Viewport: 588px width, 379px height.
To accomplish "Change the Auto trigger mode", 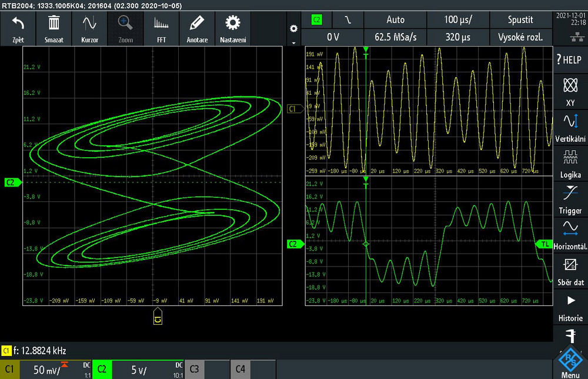I will pos(395,20).
